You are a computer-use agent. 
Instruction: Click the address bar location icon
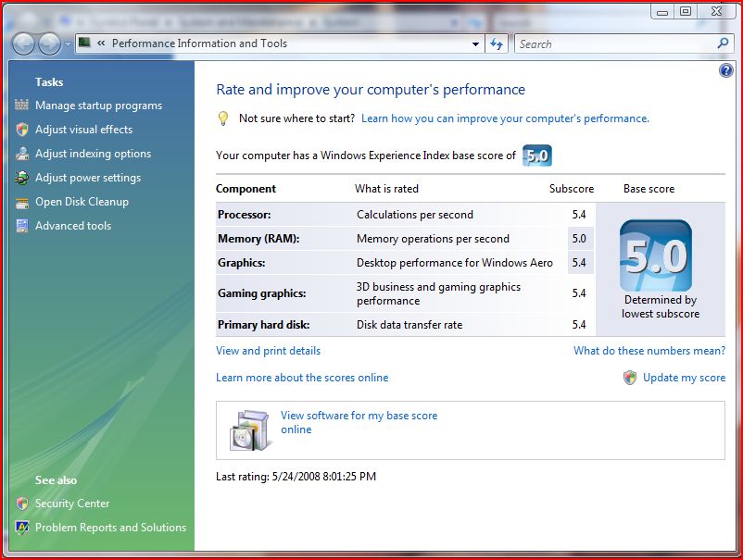tap(84, 44)
